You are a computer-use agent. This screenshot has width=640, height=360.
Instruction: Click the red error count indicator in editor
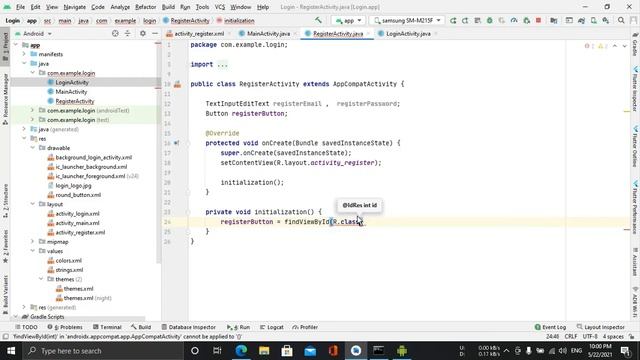[x=589, y=46]
